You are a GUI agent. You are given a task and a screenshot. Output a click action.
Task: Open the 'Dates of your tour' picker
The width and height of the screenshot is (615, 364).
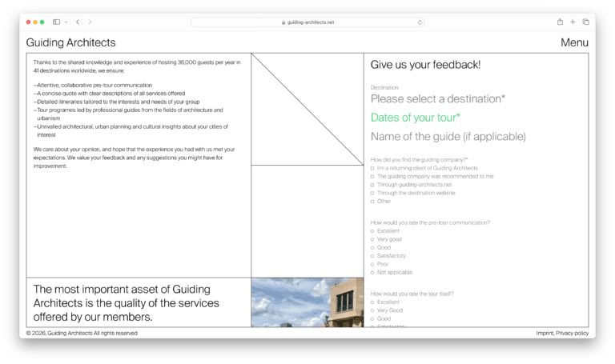click(x=415, y=118)
